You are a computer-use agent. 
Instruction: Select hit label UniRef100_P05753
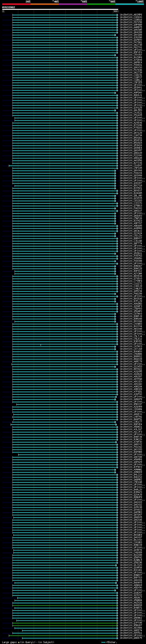coord(131,256)
